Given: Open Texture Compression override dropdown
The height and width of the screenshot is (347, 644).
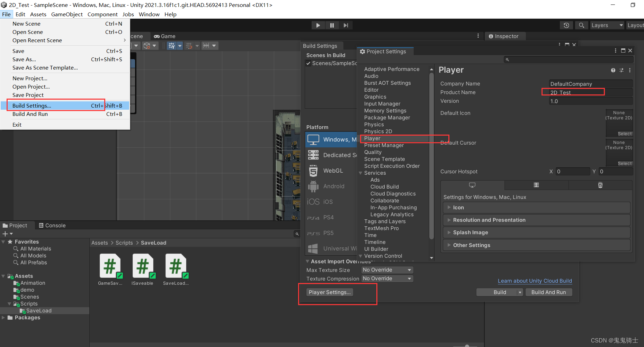Looking at the screenshot, I should click(387, 278).
